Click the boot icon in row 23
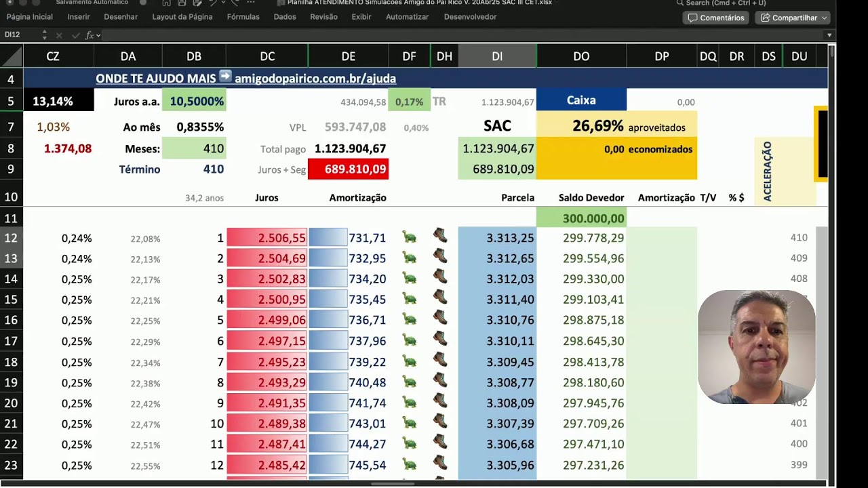 coord(440,464)
